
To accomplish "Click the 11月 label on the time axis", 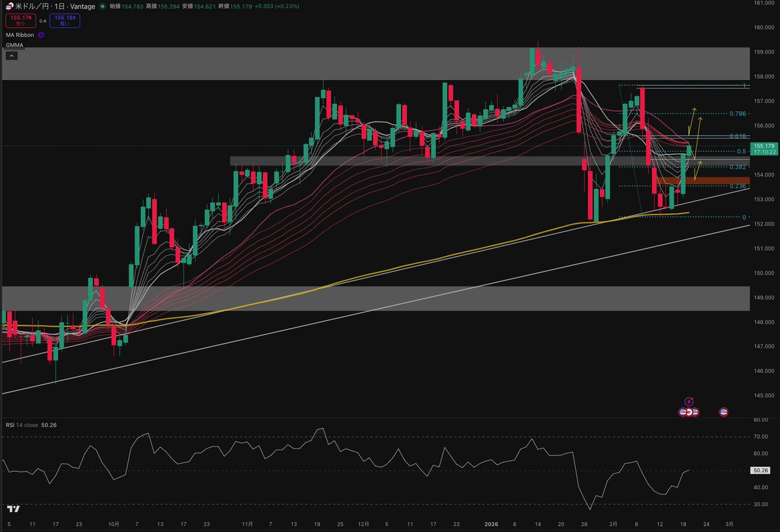I will (247, 523).
